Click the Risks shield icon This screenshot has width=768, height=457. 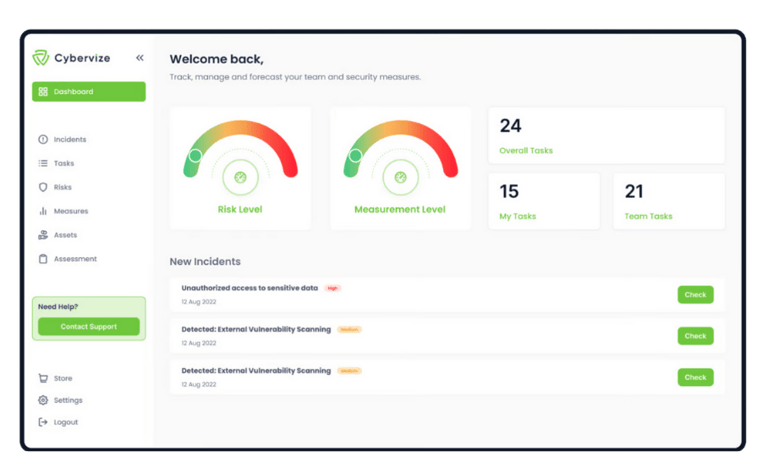(43, 187)
